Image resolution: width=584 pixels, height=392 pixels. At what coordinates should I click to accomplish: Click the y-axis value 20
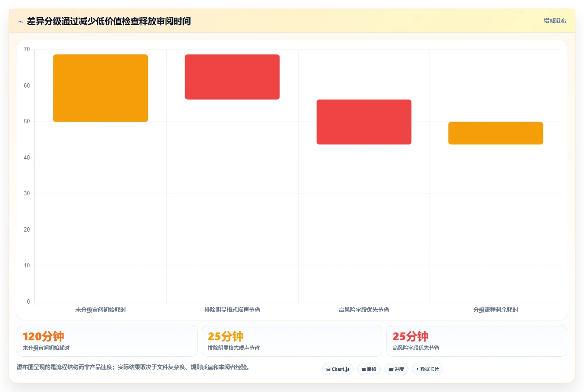point(27,230)
